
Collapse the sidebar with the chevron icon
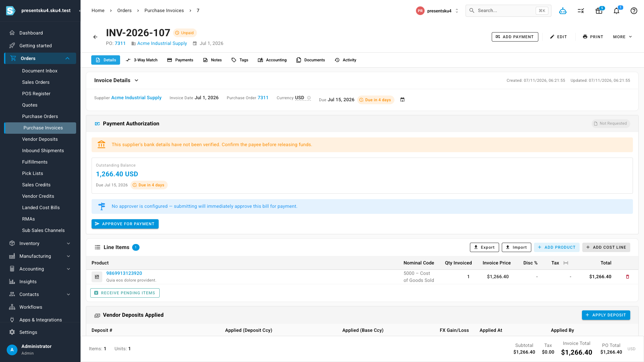coord(79,11)
